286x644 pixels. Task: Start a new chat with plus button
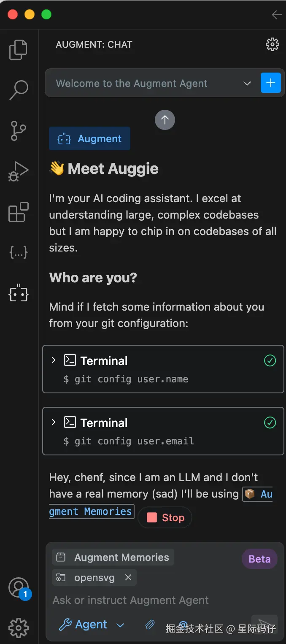tap(271, 83)
